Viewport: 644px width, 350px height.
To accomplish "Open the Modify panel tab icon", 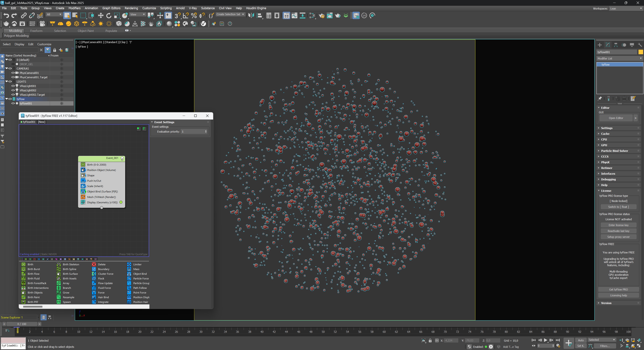I will tap(608, 45).
